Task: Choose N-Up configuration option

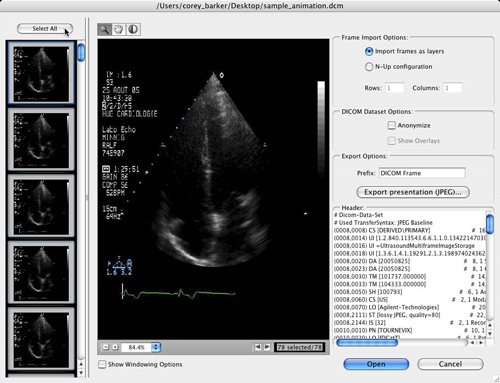Action: (x=369, y=67)
